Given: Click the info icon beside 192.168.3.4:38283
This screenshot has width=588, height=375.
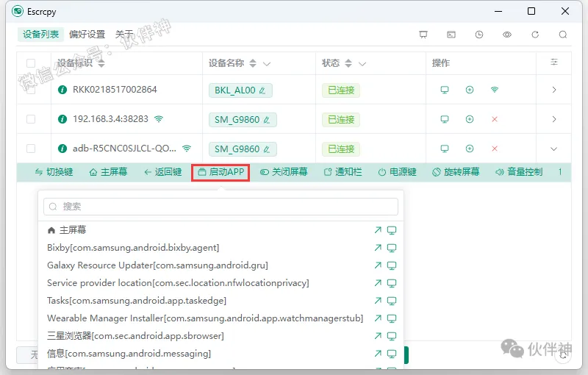Looking at the screenshot, I should coord(62,119).
